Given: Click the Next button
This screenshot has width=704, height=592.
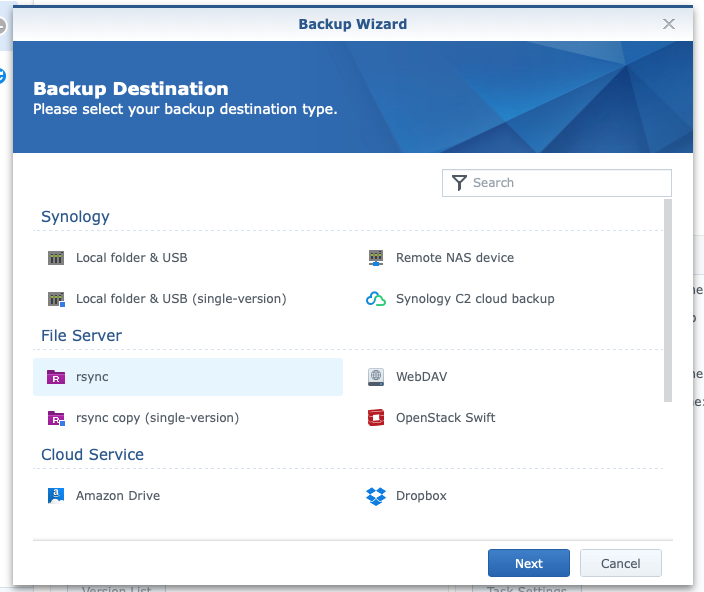Looking at the screenshot, I should (x=529, y=563).
